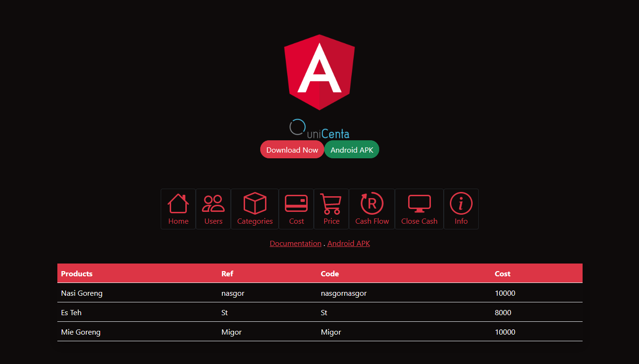Viewport: 639px width, 364px height.
Task: Select the Categories box icon
Action: click(x=255, y=204)
